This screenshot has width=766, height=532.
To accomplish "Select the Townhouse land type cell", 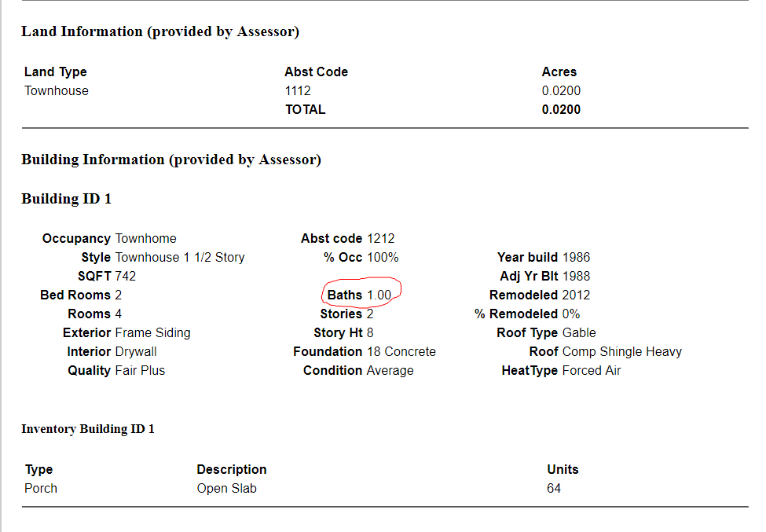I will (x=57, y=90).
